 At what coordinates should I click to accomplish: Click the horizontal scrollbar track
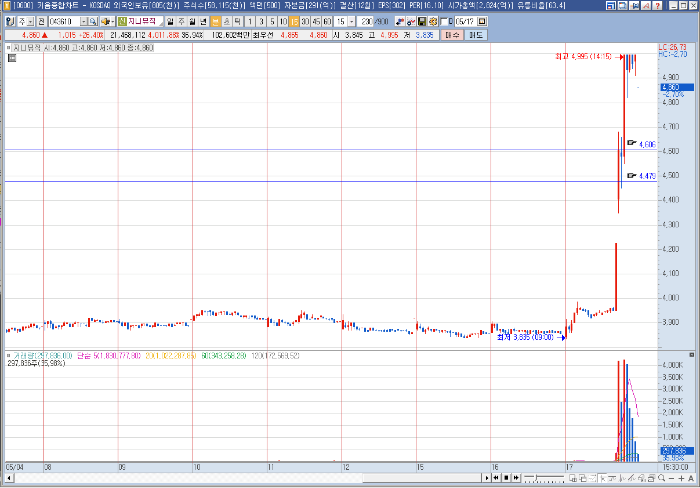pyautogui.click(x=247, y=478)
